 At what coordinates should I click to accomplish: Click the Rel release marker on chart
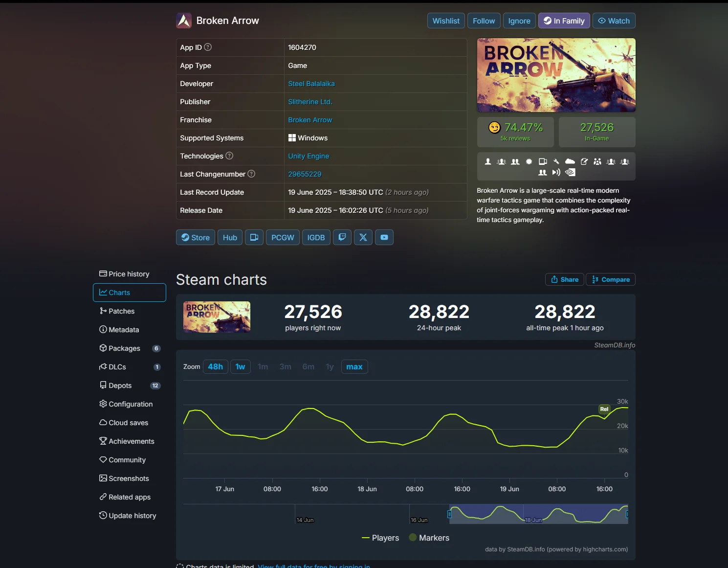(x=604, y=409)
